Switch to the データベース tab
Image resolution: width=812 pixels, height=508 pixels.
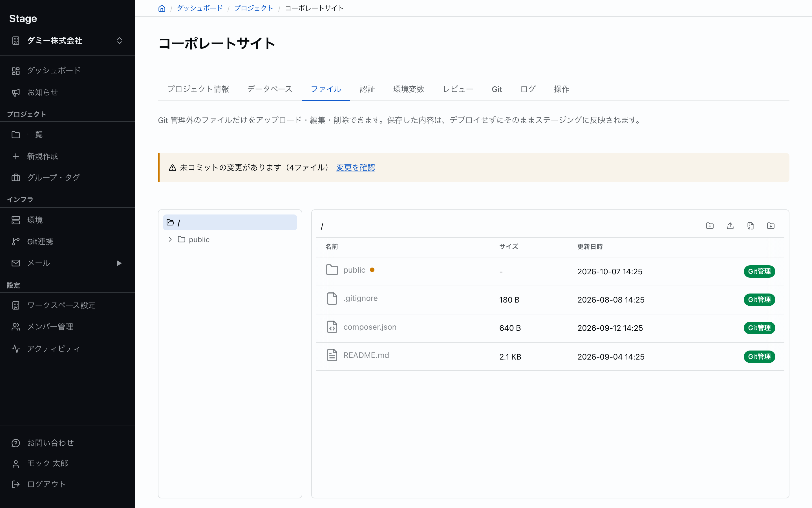(x=270, y=89)
